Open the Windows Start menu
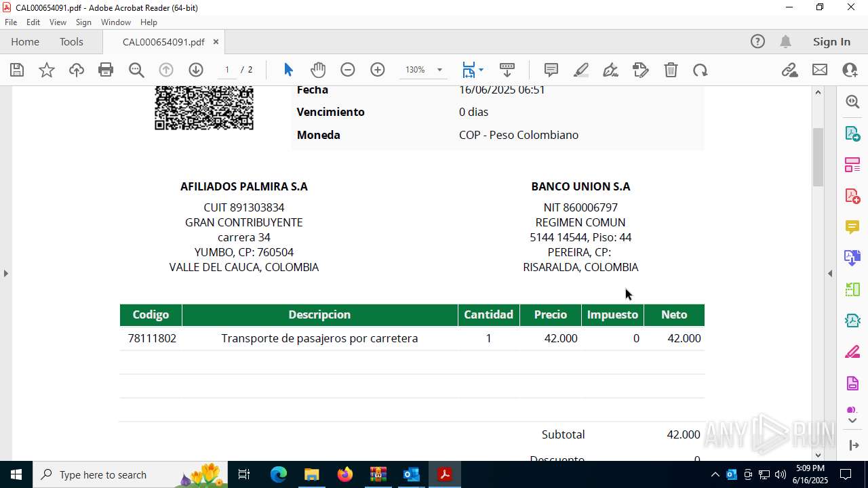Screen dimensions: 868x488 [x=16, y=474]
